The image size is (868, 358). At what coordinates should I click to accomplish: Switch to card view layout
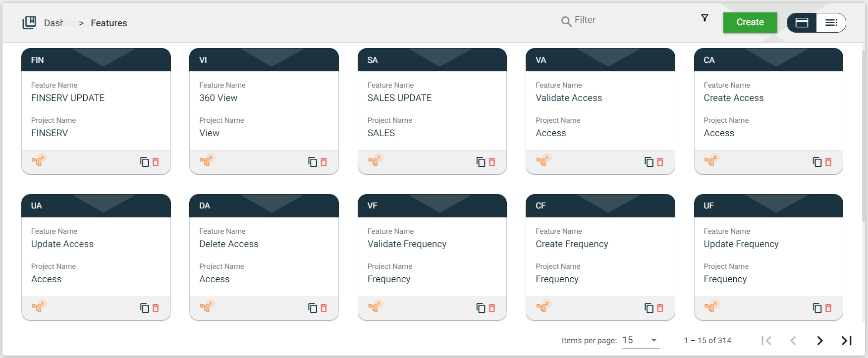[802, 23]
